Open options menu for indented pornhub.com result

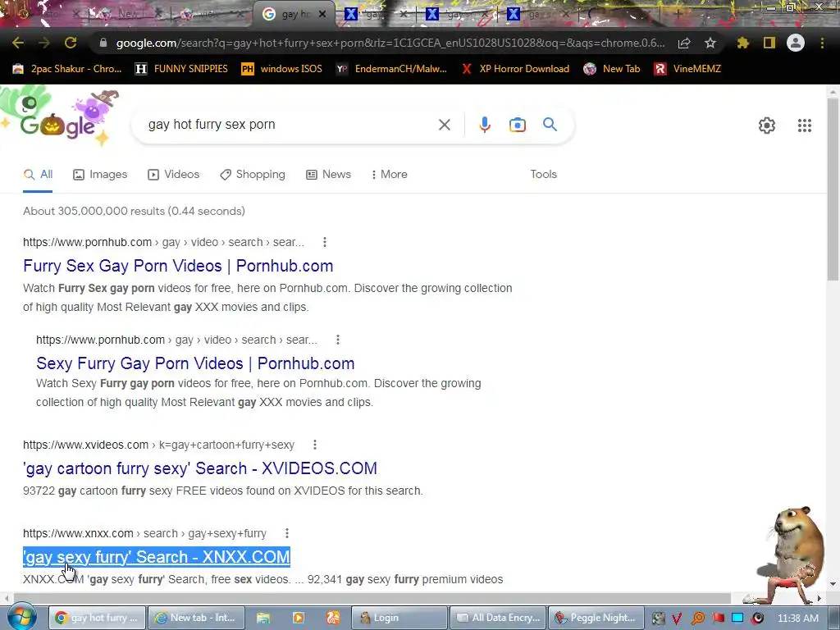point(337,340)
